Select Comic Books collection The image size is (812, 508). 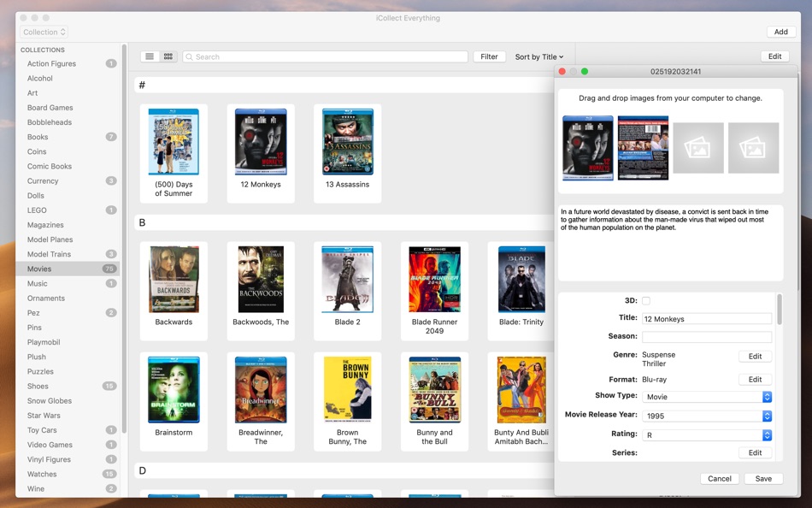(x=68, y=167)
